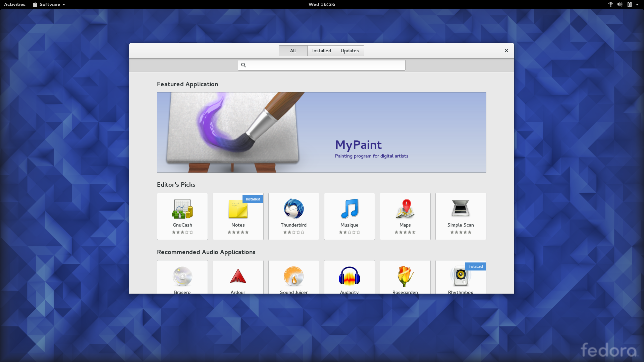Screen dimensions: 644x362
Task: Expand the system menu arrow
Action: point(637,4)
